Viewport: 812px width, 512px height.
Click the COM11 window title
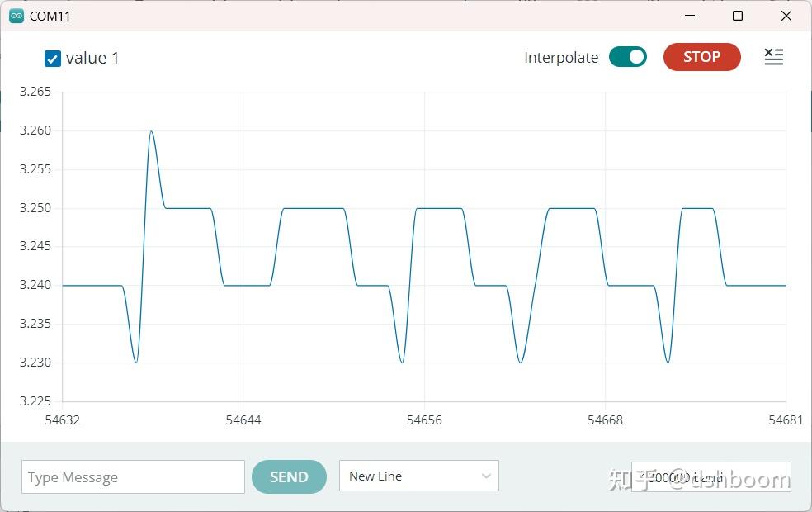pyautogui.click(x=49, y=16)
